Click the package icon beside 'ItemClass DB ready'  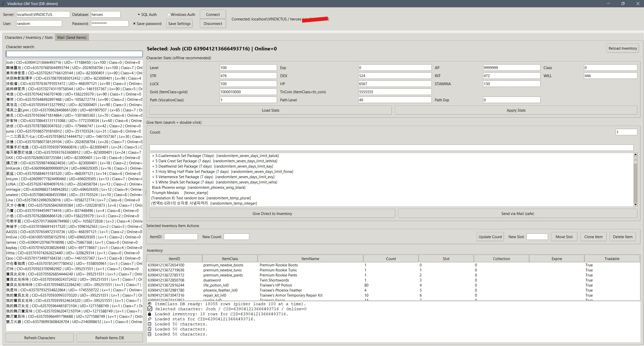pos(149,304)
